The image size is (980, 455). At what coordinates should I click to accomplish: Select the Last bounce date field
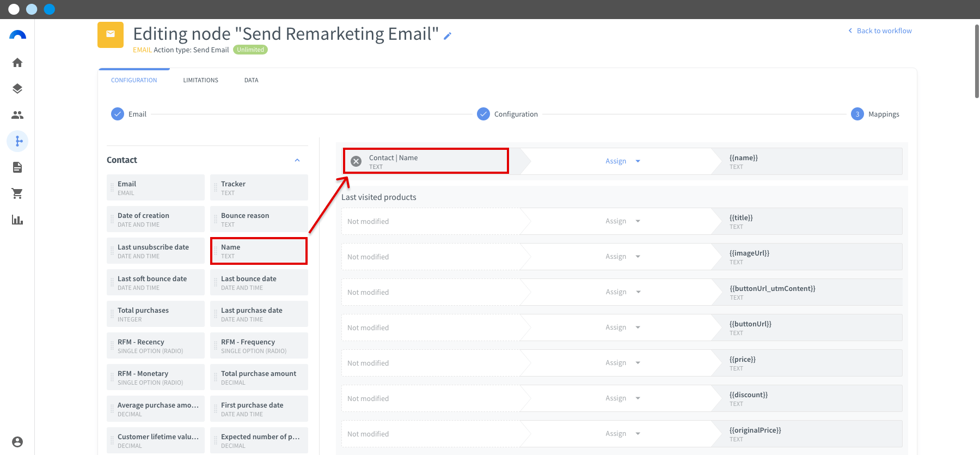coord(259,282)
